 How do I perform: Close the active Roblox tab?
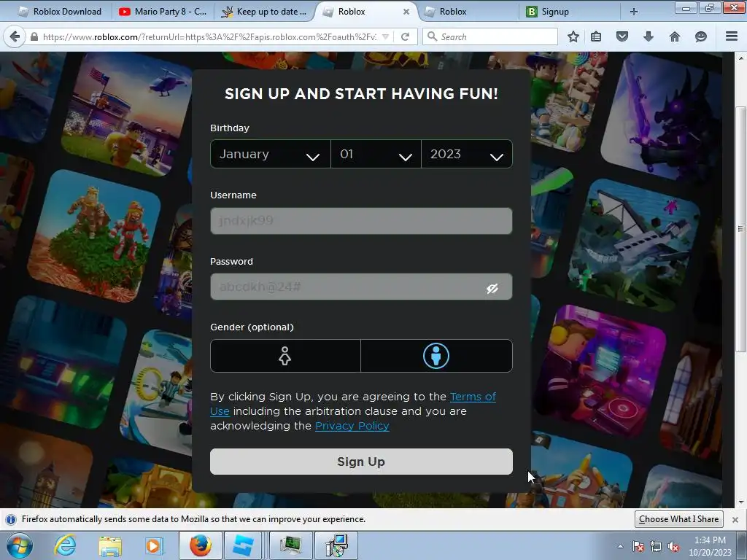(406, 12)
